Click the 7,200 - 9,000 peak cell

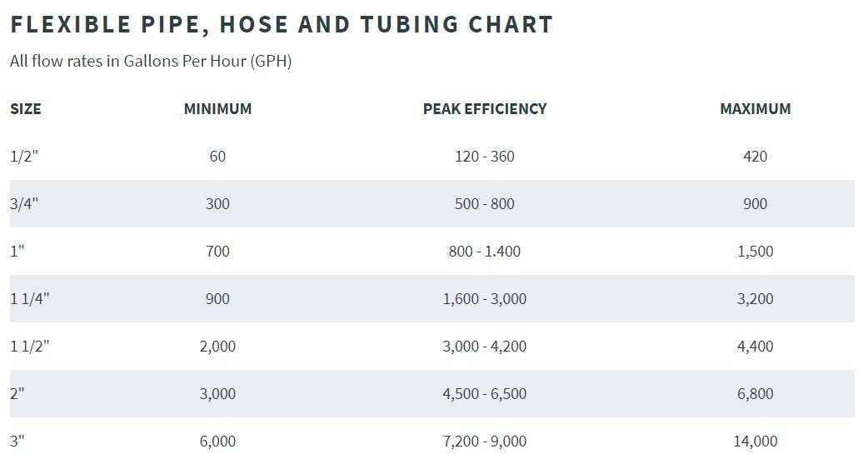[485, 442]
